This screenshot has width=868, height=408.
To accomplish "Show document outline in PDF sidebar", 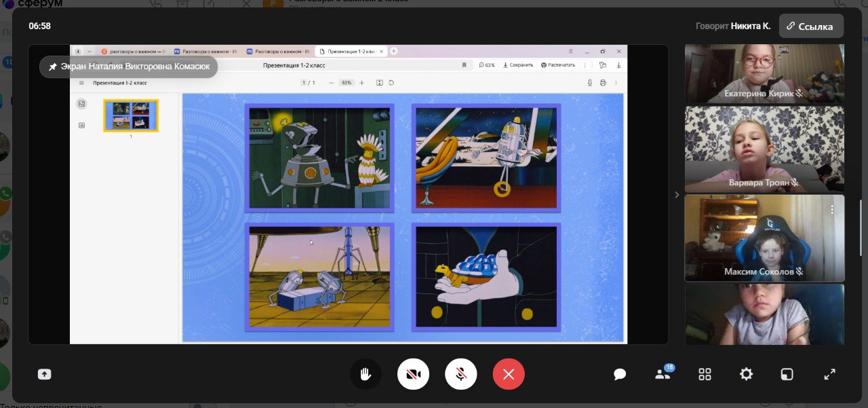I will click(x=82, y=126).
